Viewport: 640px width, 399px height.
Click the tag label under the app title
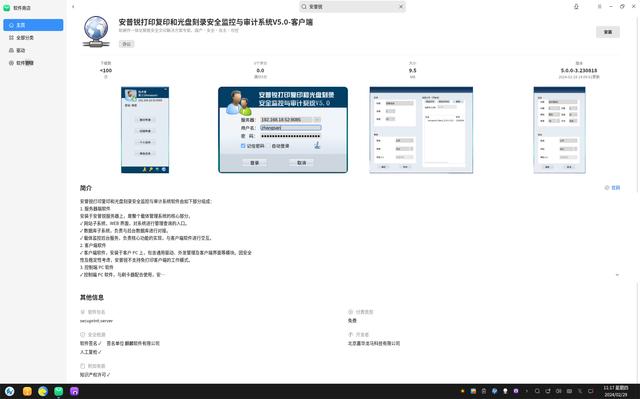tap(127, 44)
